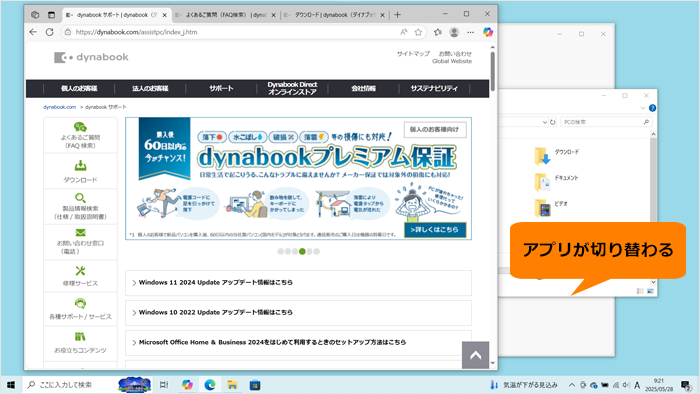Select the last carousel dot

[317, 252]
